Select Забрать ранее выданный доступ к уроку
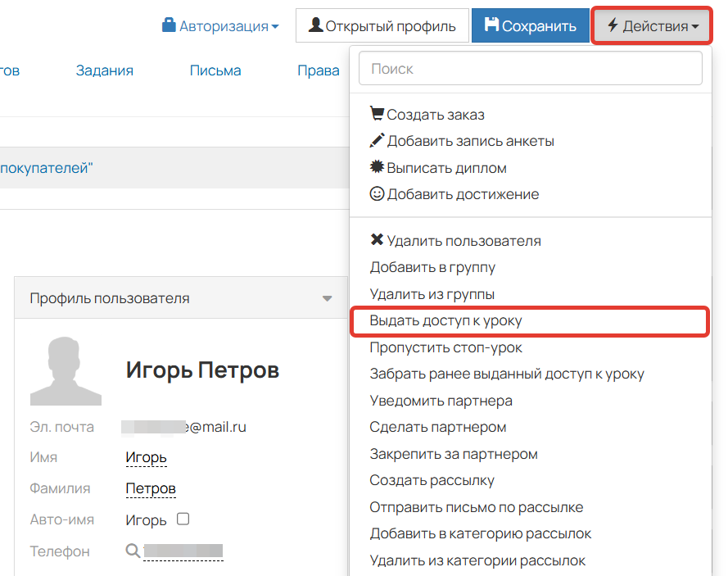728x576 pixels. tap(507, 374)
